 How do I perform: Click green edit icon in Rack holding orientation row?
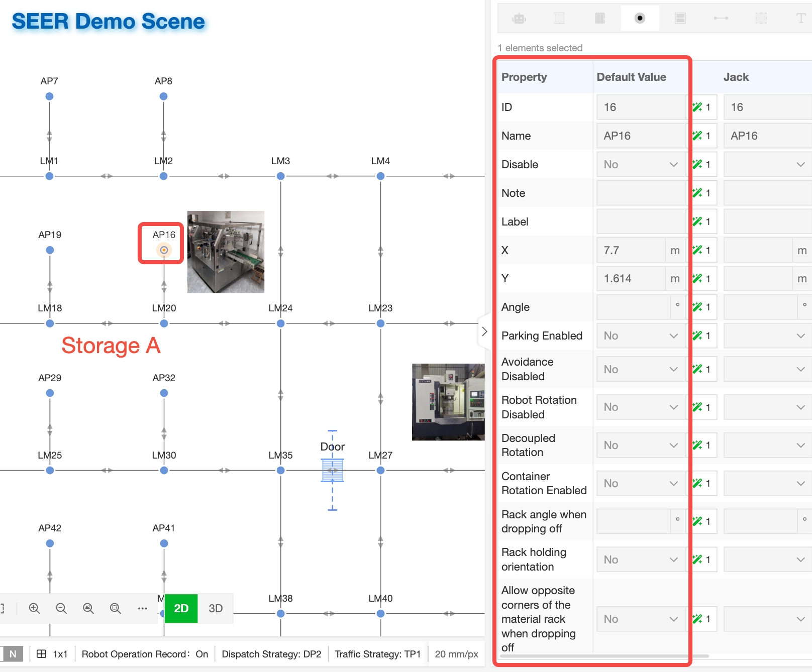pos(697,559)
